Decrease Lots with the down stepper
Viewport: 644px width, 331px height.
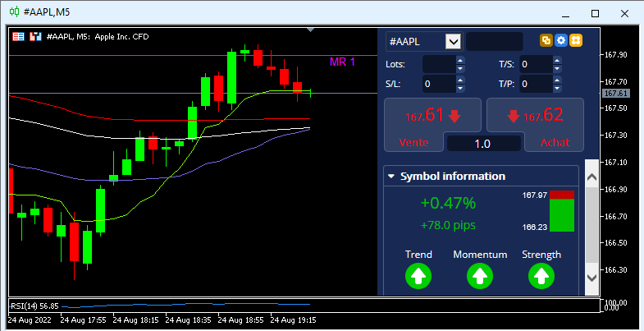tap(460, 69)
